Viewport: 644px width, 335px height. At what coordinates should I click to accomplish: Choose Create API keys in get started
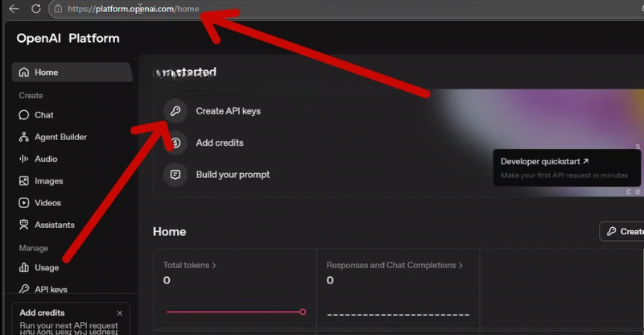[228, 111]
